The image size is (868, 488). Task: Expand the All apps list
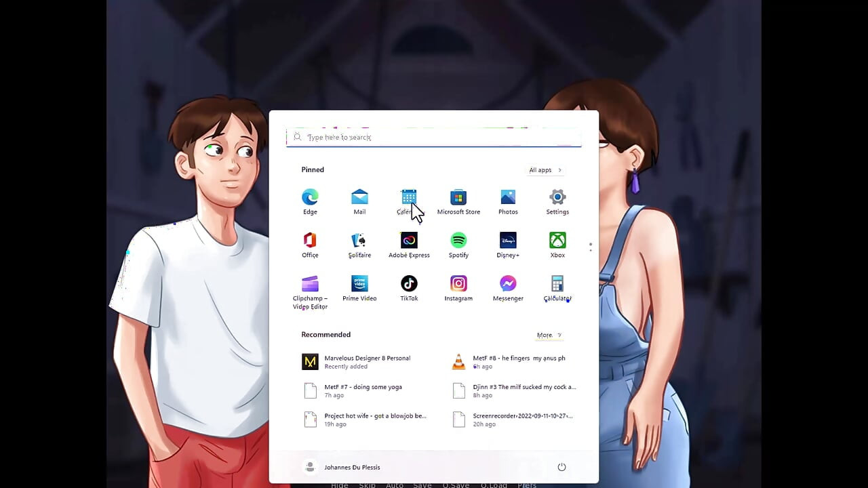click(x=545, y=169)
